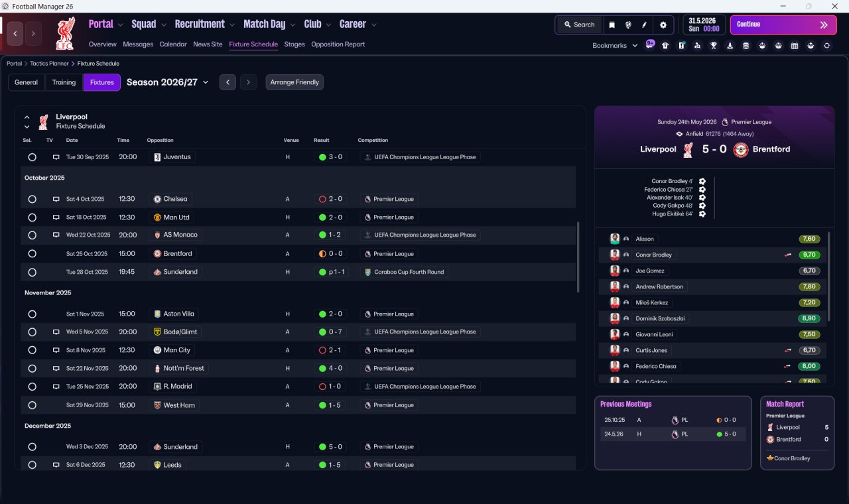Click the calendar grid bookmark icon
Screen dimensions: 849x504
click(x=795, y=46)
